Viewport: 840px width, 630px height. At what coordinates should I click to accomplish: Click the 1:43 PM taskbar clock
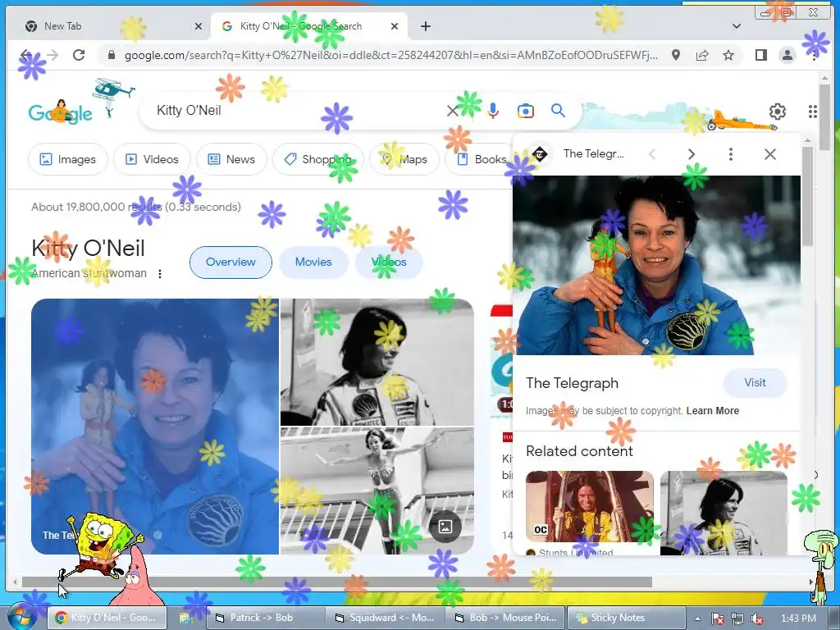click(x=798, y=619)
